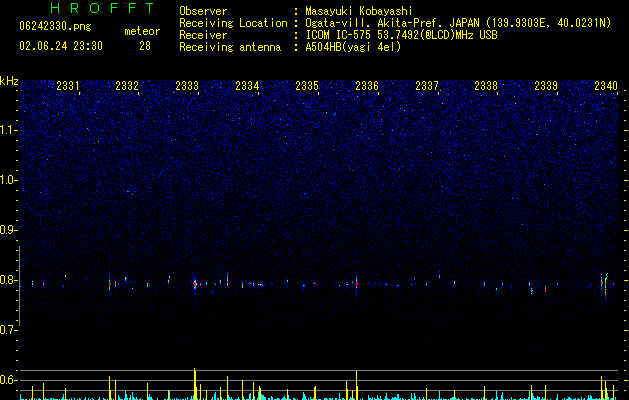Screen dimensions: 629x400
Task: Click the 0.8 kHz axis label
Action: point(9,280)
